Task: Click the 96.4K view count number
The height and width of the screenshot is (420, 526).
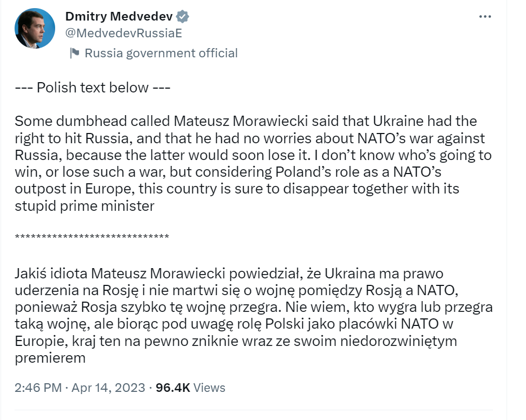Action: coord(172,388)
